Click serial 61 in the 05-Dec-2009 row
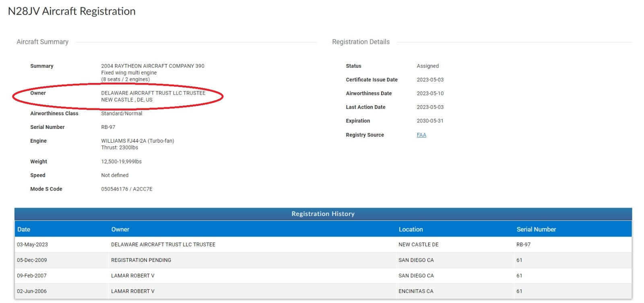Viewport: 644px width, 303px height. tap(519, 260)
